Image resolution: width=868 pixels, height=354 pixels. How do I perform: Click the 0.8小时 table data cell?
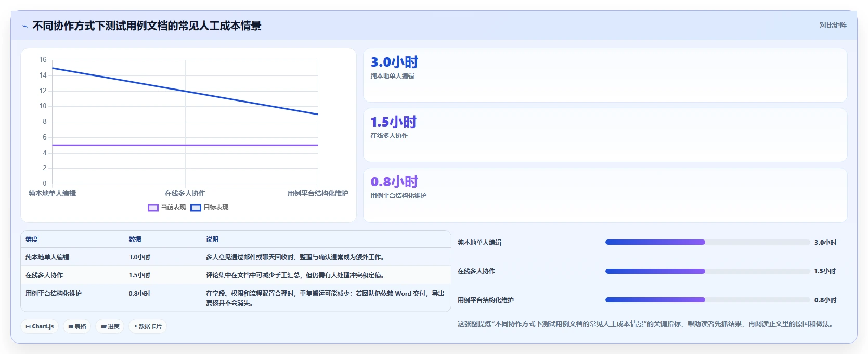139,294
